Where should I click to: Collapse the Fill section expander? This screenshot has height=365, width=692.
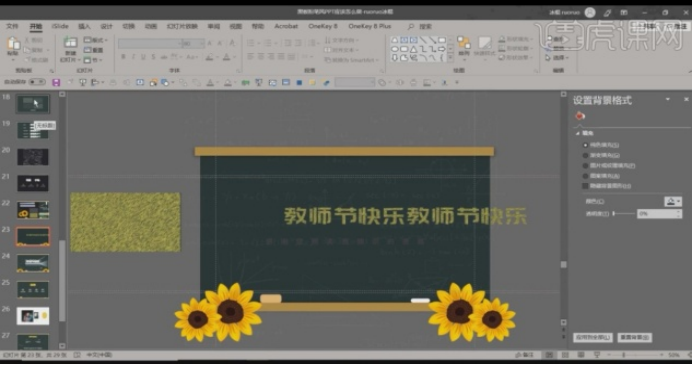pyautogui.click(x=577, y=133)
